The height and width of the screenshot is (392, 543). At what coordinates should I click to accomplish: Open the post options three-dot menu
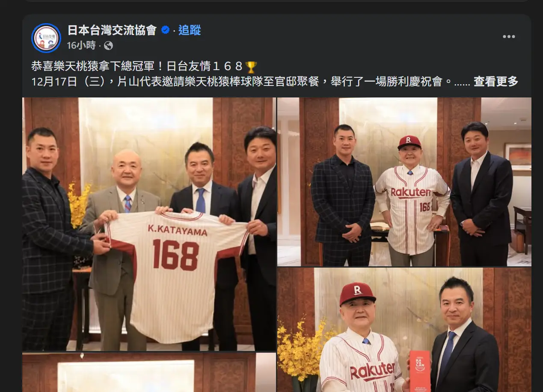point(509,37)
